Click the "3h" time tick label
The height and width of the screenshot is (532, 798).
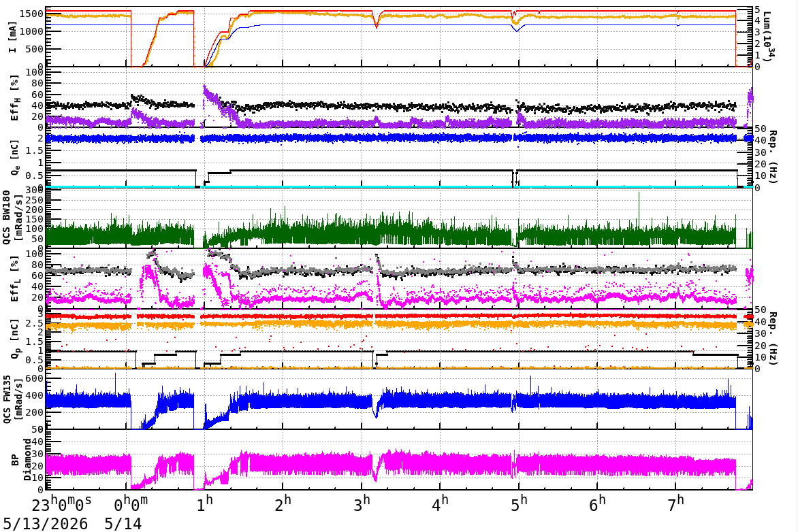point(362,504)
